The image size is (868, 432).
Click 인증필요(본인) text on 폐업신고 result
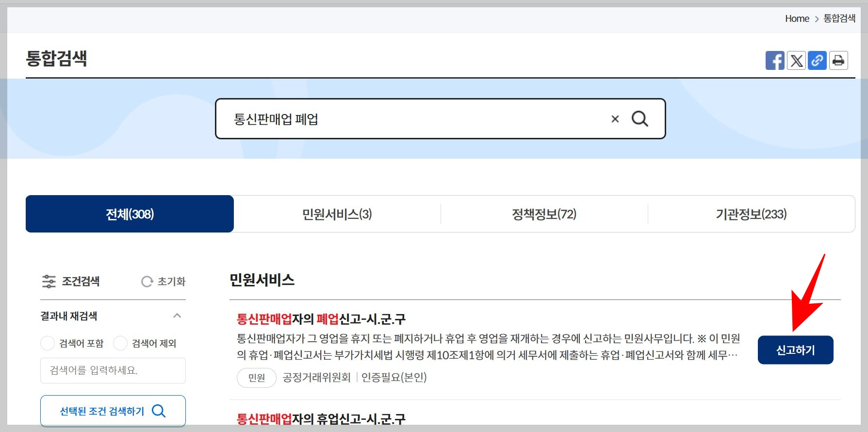point(394,378)
